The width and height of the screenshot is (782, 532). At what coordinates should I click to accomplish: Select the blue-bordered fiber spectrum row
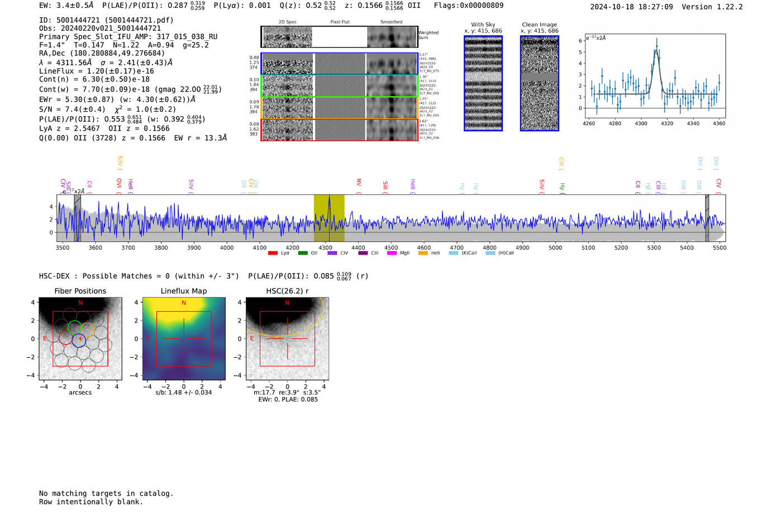[x=339, y=64]
